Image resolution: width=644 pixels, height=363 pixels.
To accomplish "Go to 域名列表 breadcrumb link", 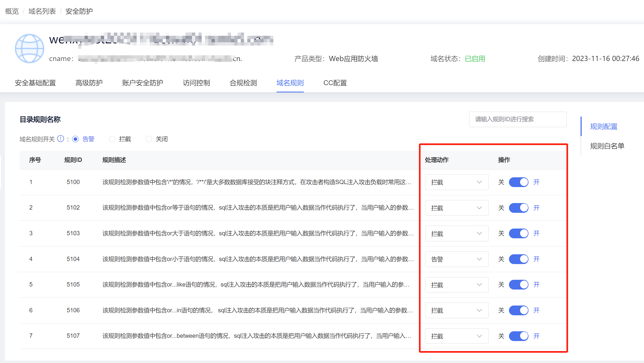I will [42, 11].
